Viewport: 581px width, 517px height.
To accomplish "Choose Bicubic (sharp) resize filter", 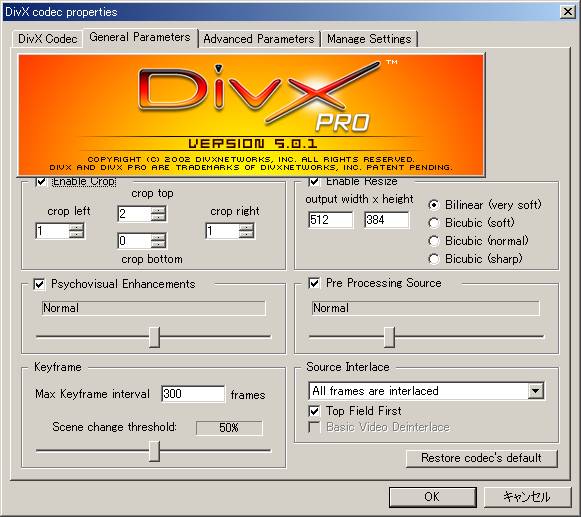I will click(434, 259).
